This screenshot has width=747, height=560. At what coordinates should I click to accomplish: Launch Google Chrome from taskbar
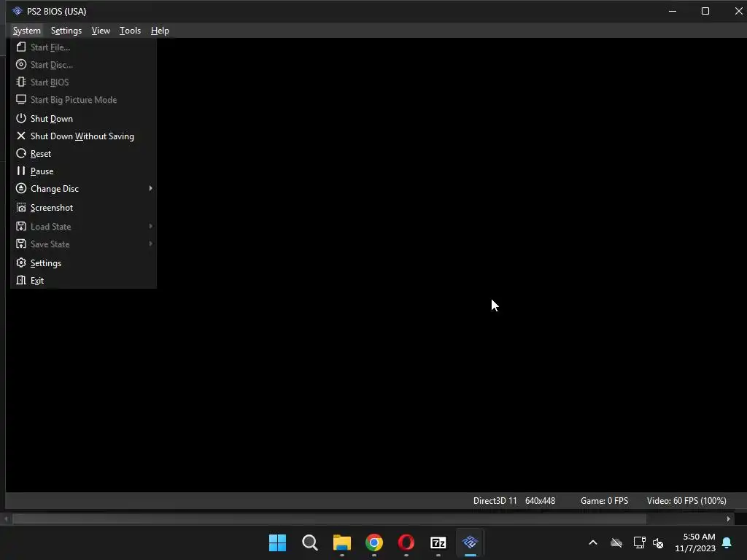coord(374,542)
